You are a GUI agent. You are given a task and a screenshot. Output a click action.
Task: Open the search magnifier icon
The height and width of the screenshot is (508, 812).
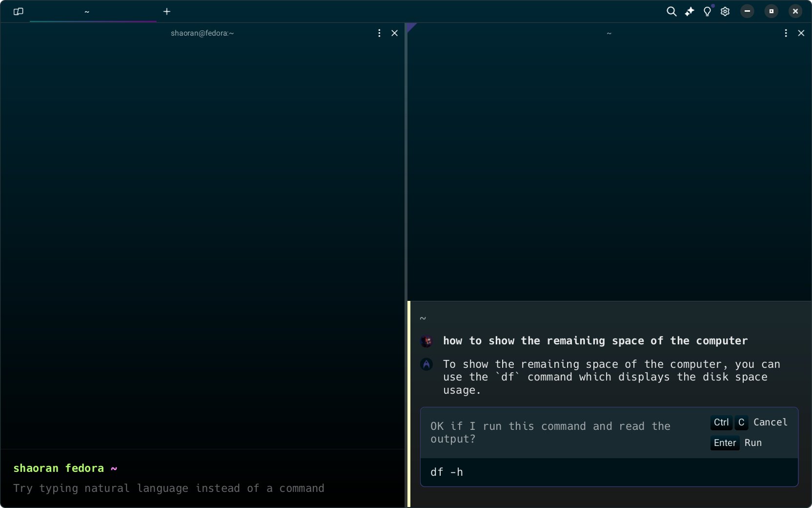(x=671, y=11)
